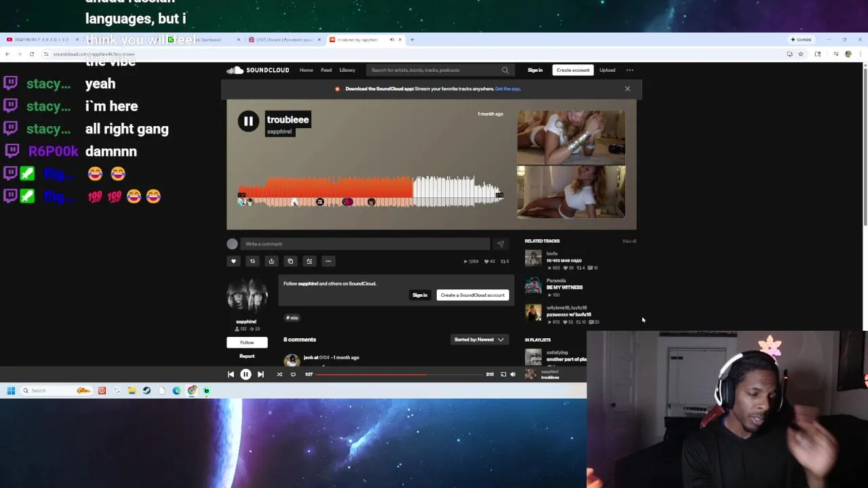
Task: Open sapphire! artist avatar
Action: (x=247, y=296)
